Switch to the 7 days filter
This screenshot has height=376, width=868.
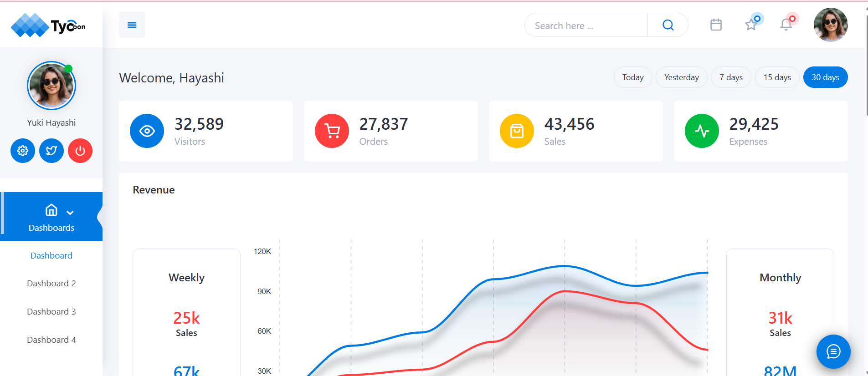click(x=730, y=77)
